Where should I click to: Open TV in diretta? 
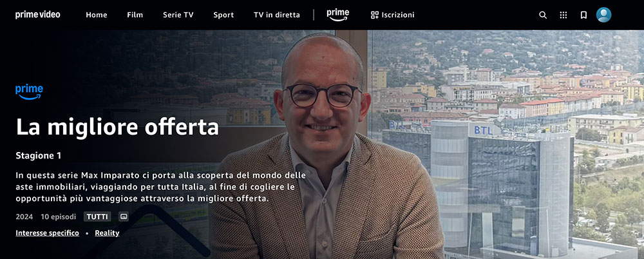pyautogui.click(x=277, y=15)
